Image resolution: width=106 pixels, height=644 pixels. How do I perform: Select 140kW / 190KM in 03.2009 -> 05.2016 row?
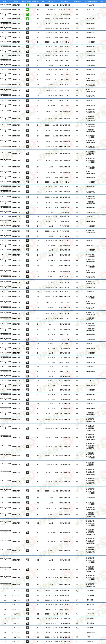click(x=64, y=508)
